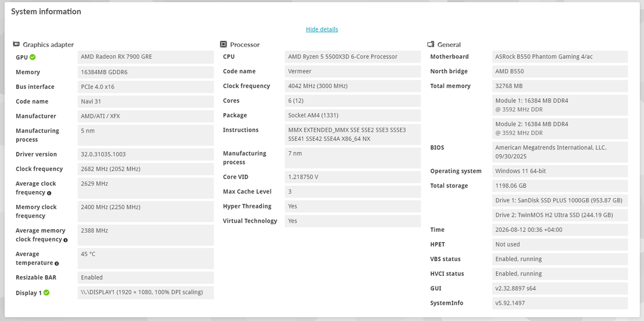644x321 pixels.
Task: Click the 5 nm manufacturing process value
Action: [x=146, y=135]
